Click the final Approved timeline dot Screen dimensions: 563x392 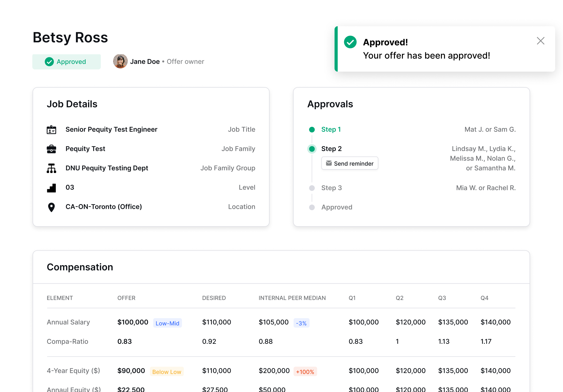(312, 208)
